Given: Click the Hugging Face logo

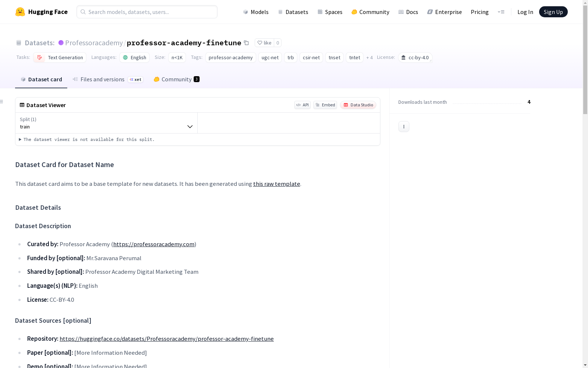Looking at the screenshot, I should click(41, 12).
